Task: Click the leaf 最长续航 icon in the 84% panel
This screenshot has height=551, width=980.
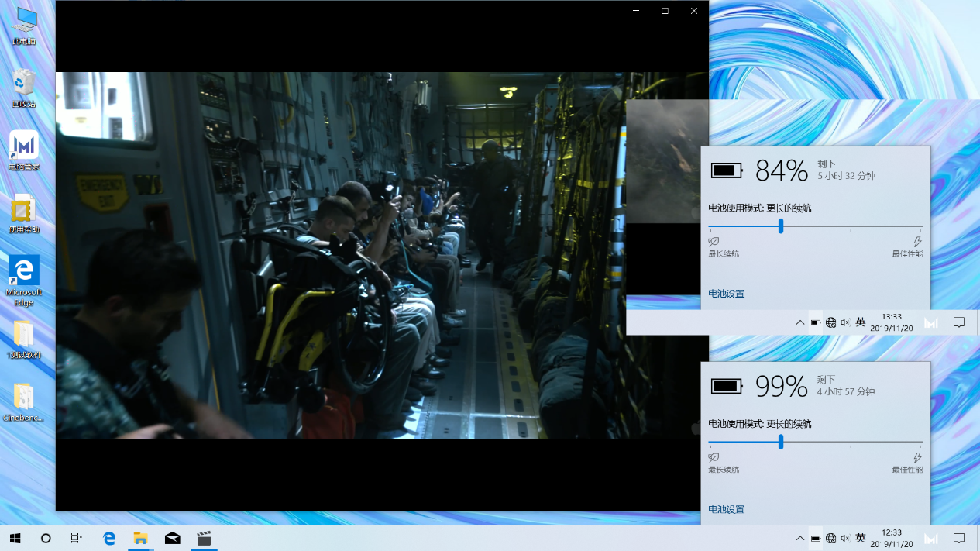Action: [714, 242]
